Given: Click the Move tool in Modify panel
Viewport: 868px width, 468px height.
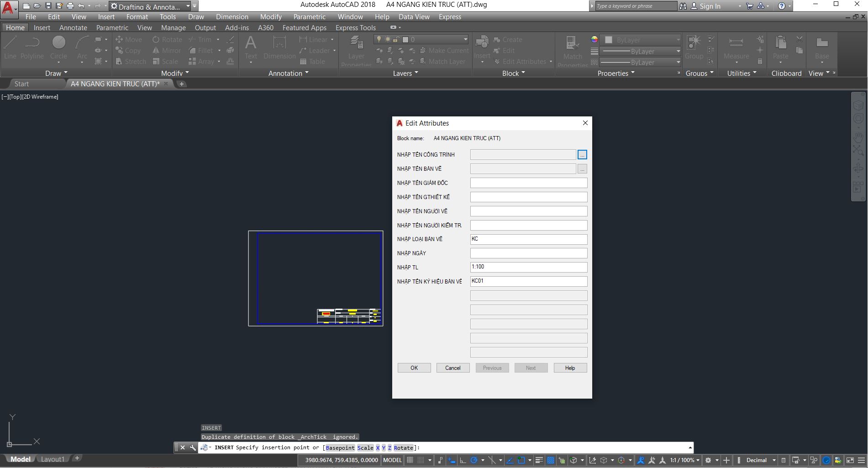Looking at the screenshot, I should (129, 40).
